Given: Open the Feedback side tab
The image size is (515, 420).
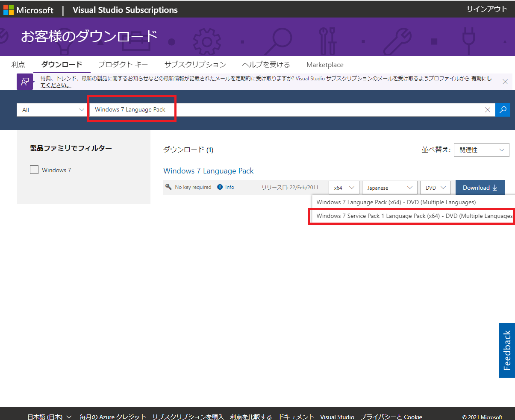Looking at the screenshot, I should 507,350.
